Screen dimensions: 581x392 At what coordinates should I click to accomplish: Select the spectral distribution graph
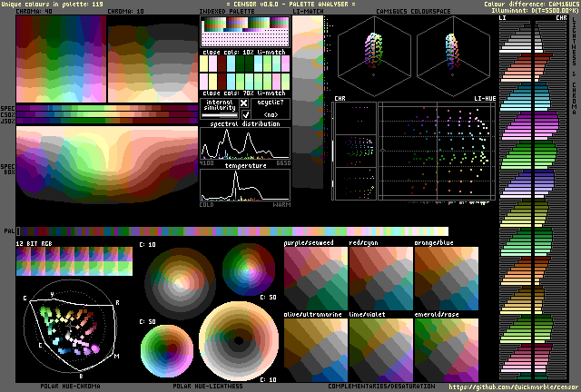point(245,143)
